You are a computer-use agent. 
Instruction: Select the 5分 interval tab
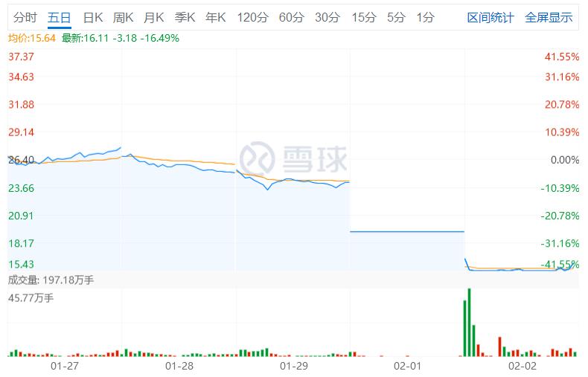click(x=397, y=17)
